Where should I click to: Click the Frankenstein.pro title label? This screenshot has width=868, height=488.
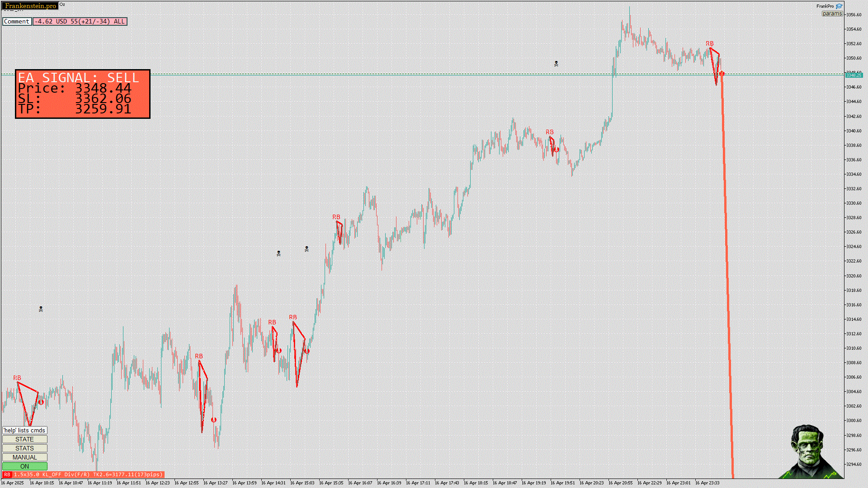(x=30, y=6)
